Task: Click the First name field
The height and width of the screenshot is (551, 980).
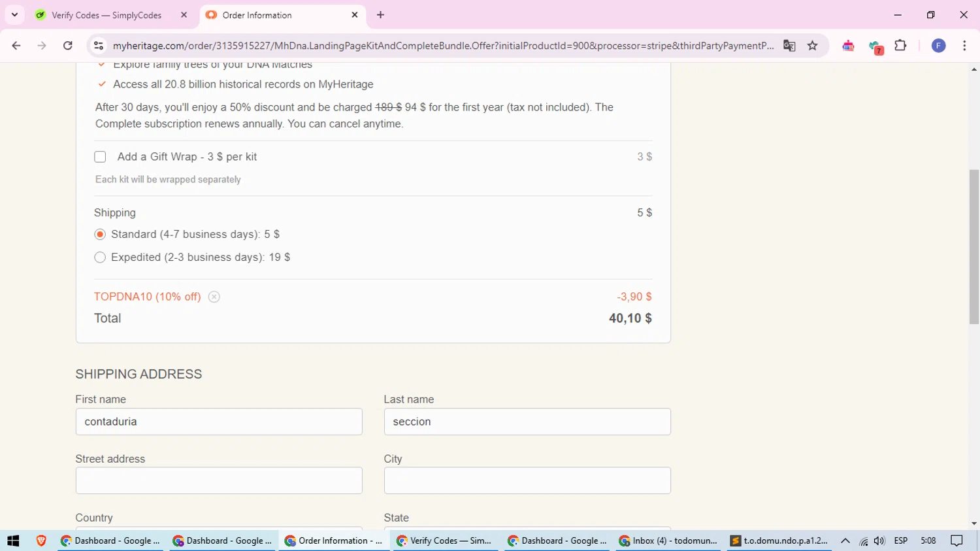Action: pos(219,422)
